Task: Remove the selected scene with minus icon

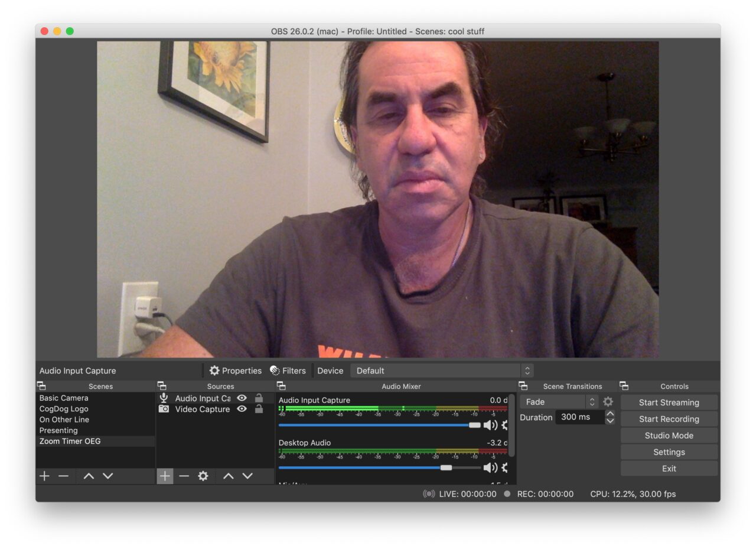Action: (64, 476)
